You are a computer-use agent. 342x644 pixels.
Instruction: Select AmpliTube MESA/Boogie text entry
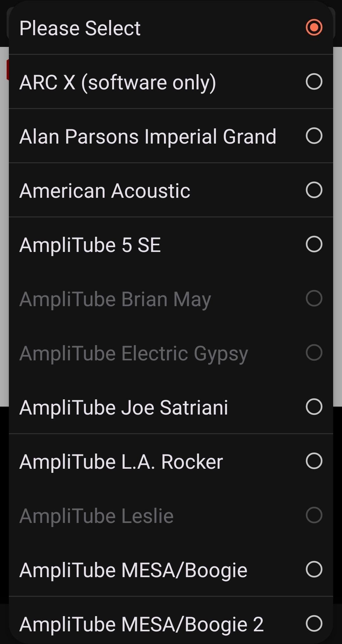(x=133, y=570)
